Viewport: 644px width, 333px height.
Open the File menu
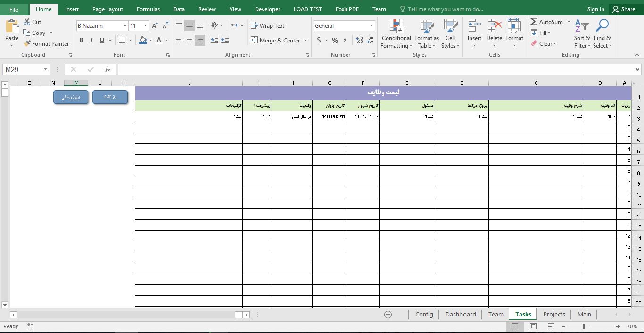pyautogui.click(x=14, y=9)
